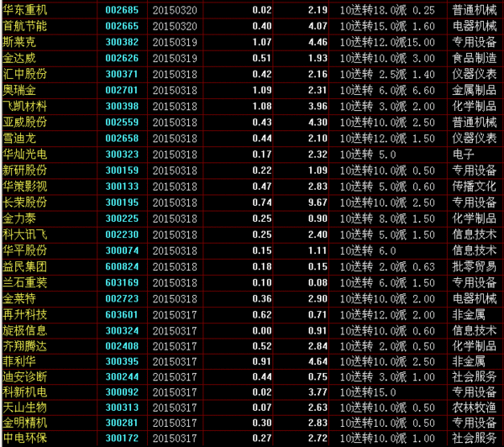Open the 齐翔腾达 stock name

25,345
